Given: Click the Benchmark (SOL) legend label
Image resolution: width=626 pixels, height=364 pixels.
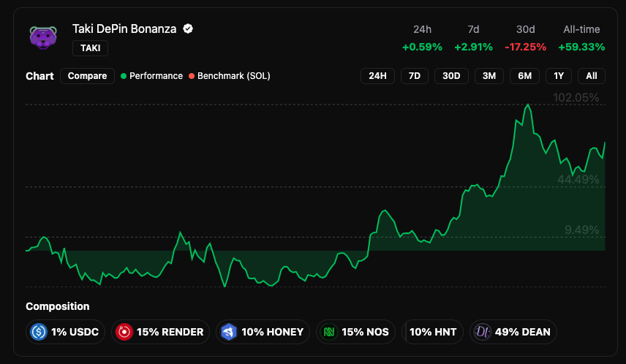Looking at the screenshot, I should click(x=234, y=76).
